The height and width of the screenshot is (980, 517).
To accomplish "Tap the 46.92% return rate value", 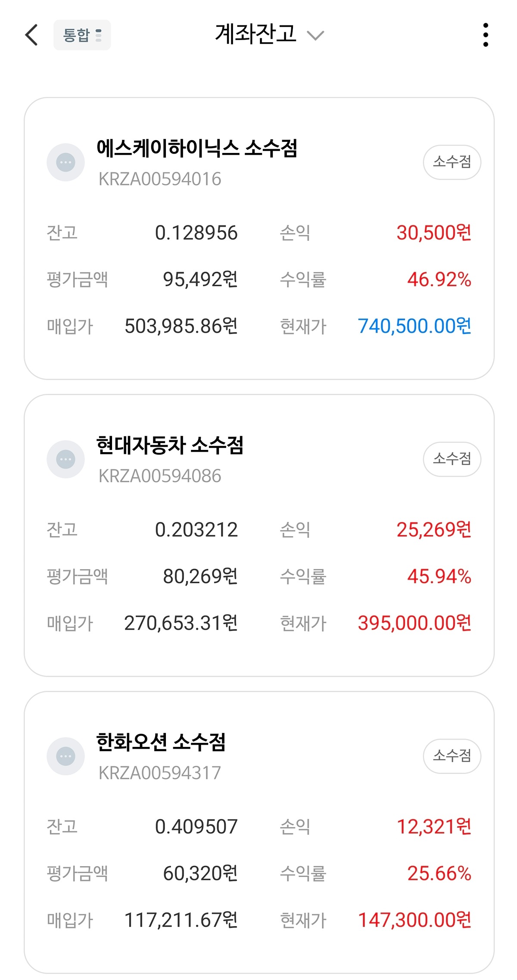I will 439,280.
